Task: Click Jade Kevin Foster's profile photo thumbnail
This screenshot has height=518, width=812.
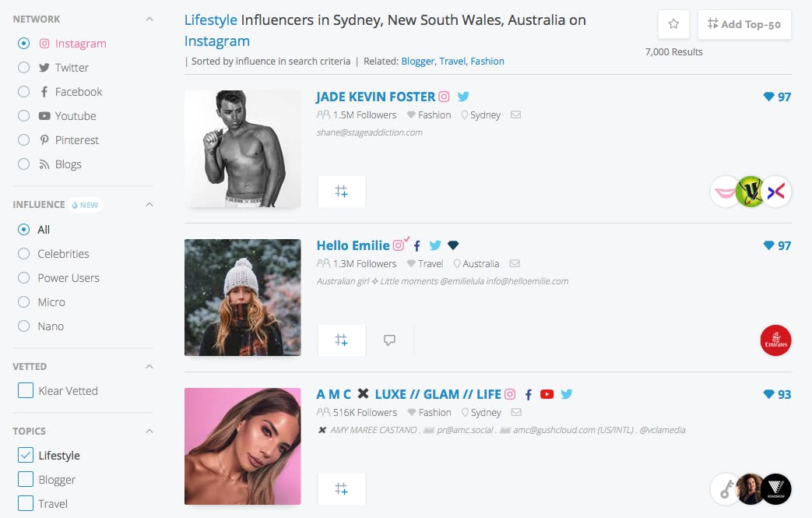Action: point(242,149)
